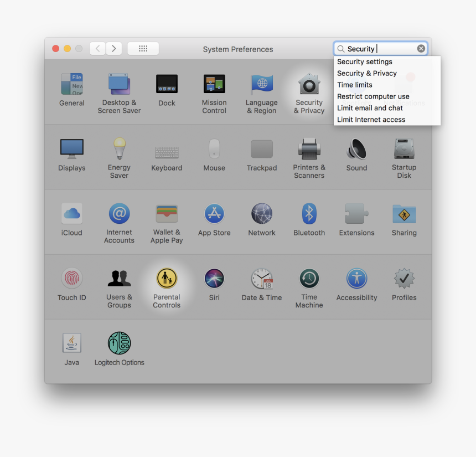
Task: Select the Mission Control pane
Action: tap(214, 86)
